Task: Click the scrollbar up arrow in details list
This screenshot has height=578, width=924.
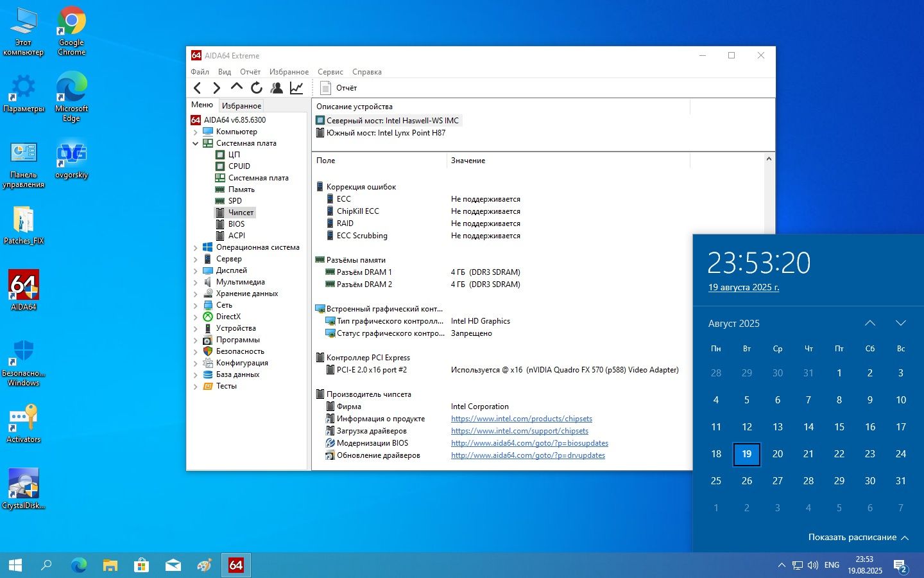Action: (769, 159)
